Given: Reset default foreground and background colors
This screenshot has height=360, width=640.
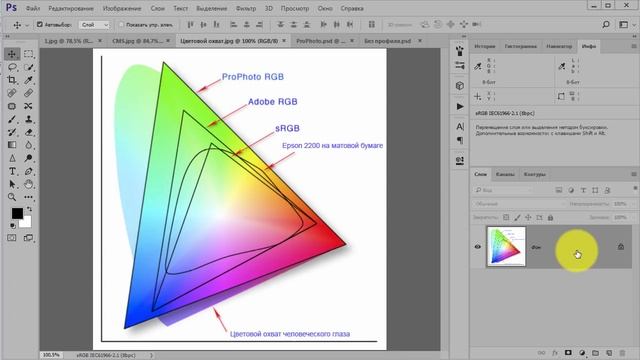Looking at the screenshot, I should pyautogui.click(x=13, y=225).
